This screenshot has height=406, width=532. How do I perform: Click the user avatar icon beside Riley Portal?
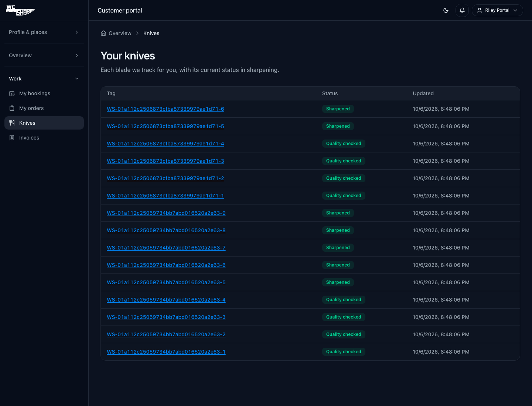coord(480,10)
